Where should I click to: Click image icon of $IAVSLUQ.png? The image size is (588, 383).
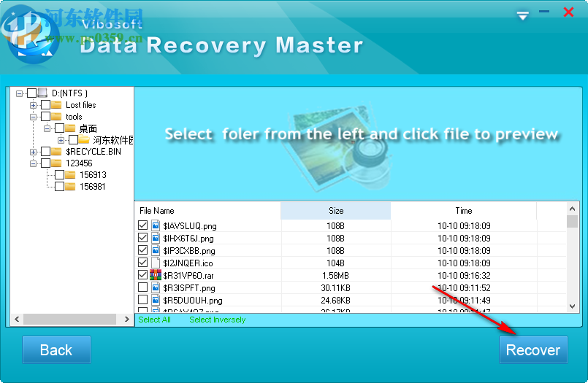[156, 225]
